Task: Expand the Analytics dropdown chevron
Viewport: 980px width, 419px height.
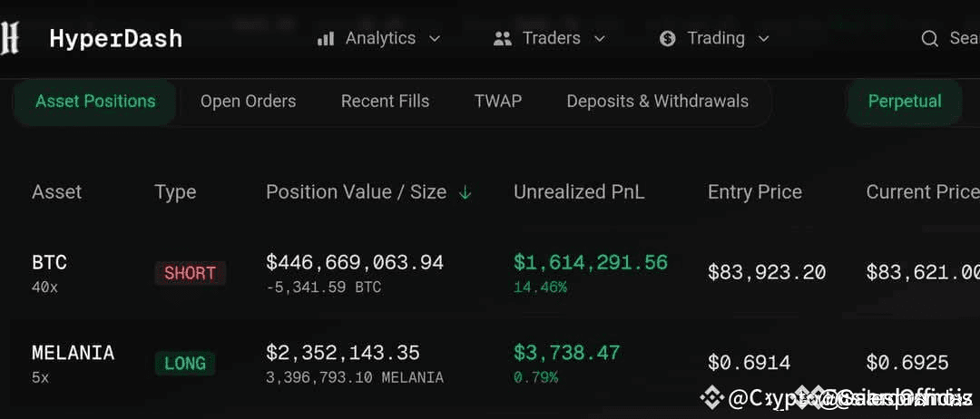Action: point(434,38)
